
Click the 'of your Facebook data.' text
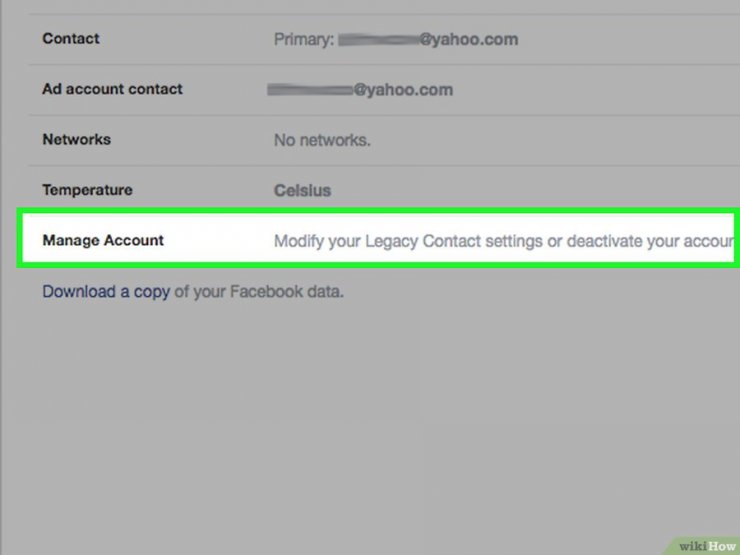(x=259, y=292)
